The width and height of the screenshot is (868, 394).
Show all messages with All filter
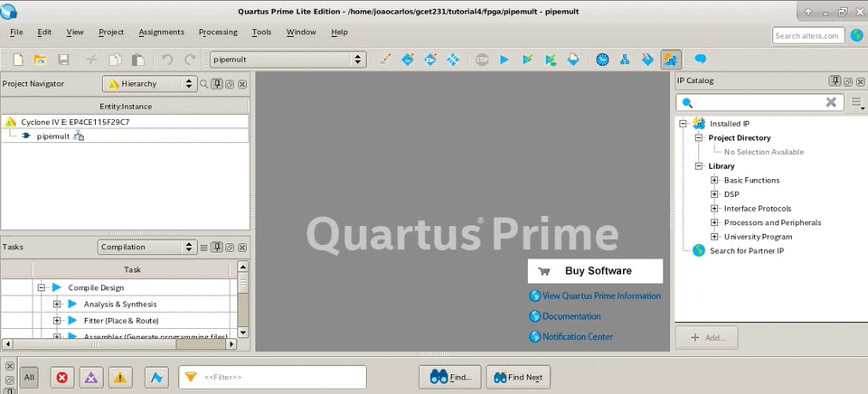[x=29, y=378]
